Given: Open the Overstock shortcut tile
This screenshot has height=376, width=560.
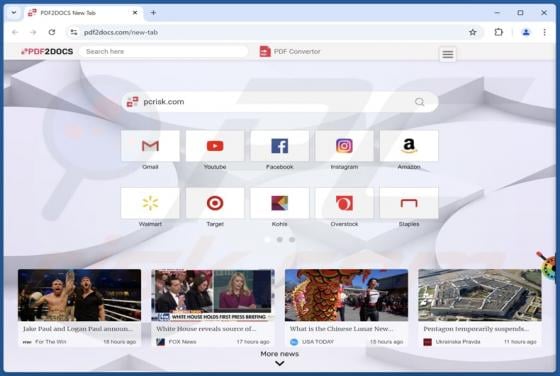Looking at the screenshot, I should 344,203.
